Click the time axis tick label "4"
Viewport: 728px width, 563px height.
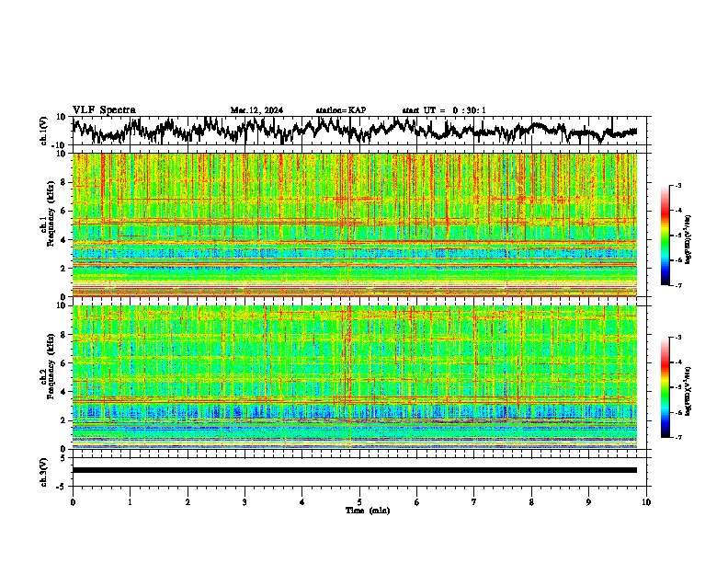(x=302, y=502)
